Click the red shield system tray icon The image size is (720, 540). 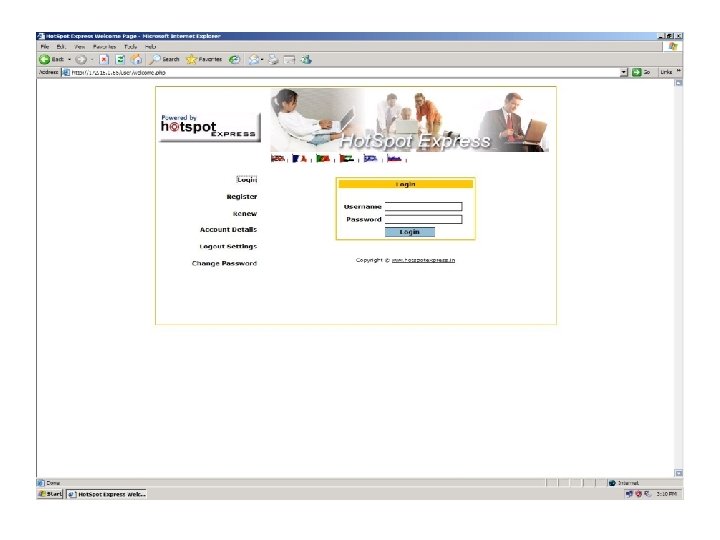(x=638, y=494)
